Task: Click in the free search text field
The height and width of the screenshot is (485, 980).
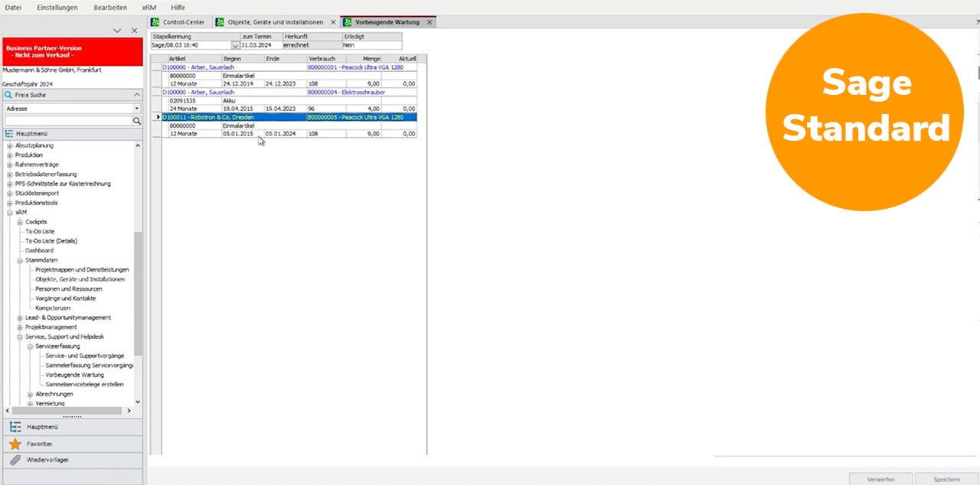Action: [x=68, y=121]
